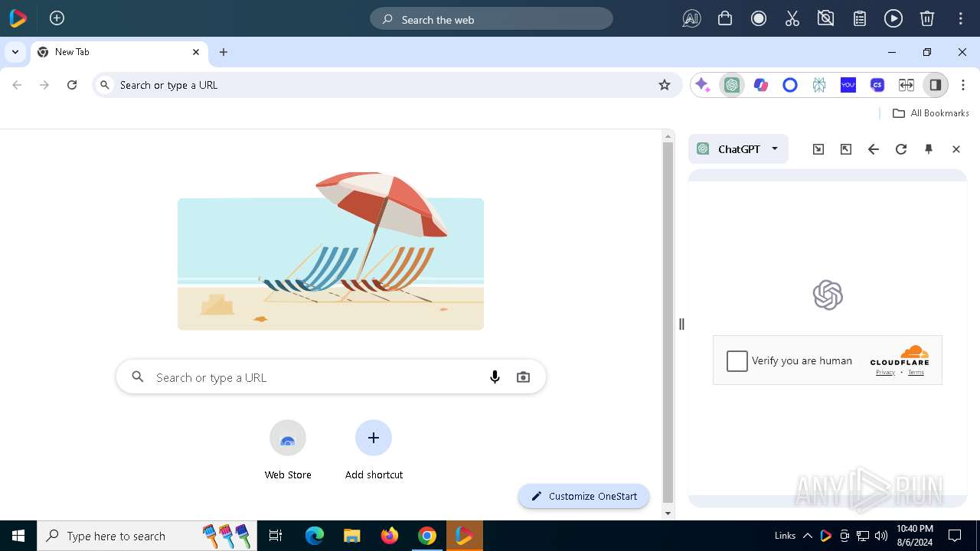Open Task View on the taskbar

click(x=276, y=536)
